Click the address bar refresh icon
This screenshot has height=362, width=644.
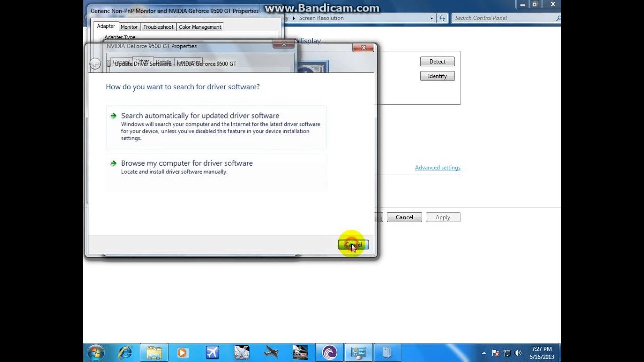(442, 18)
